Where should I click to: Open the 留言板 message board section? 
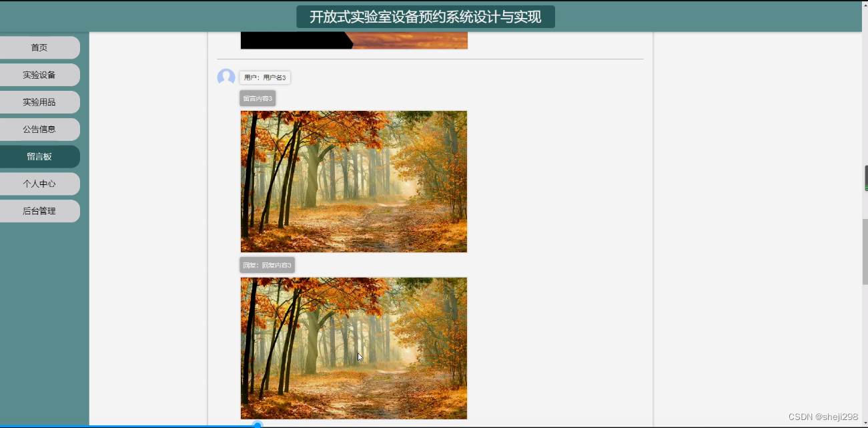(x=40, y=156)
